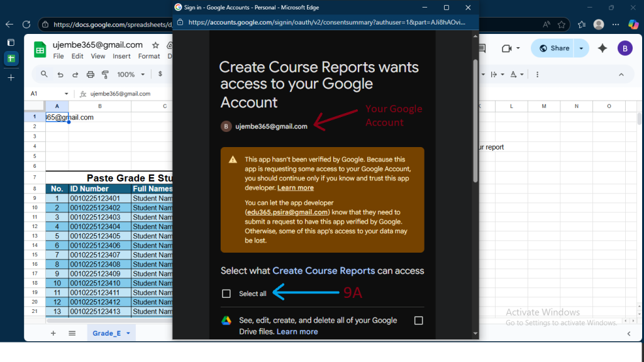This screenshot has width=644, height=362.
Task: Open the Copilot icon in Edge
Action: pyautogui.click(x=633, y=25)
